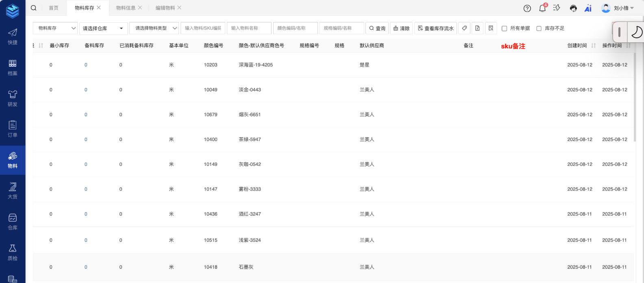Viewport: 644px width, 283px height.
Task: Open the notification bell with 4 alerts
Action: click(542, 8)
